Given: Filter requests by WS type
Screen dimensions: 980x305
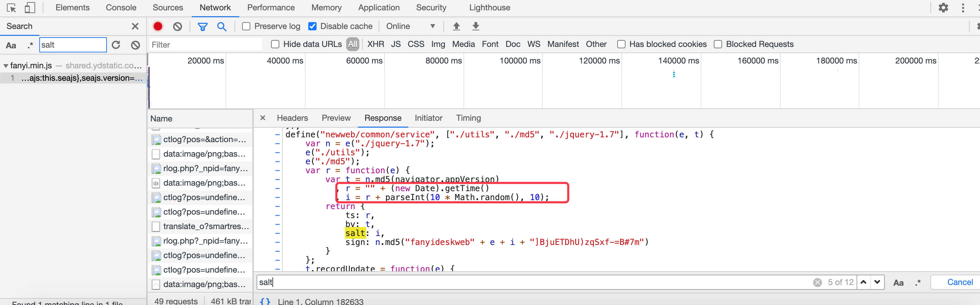Looking at the screenshot, I should tap(533, 45).
